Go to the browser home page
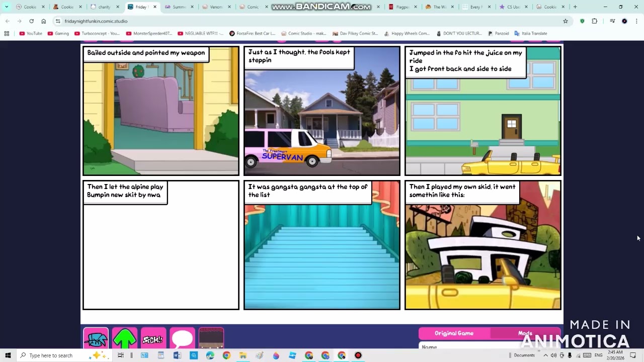Screen dimensions: 644x362 click(43, 21)
